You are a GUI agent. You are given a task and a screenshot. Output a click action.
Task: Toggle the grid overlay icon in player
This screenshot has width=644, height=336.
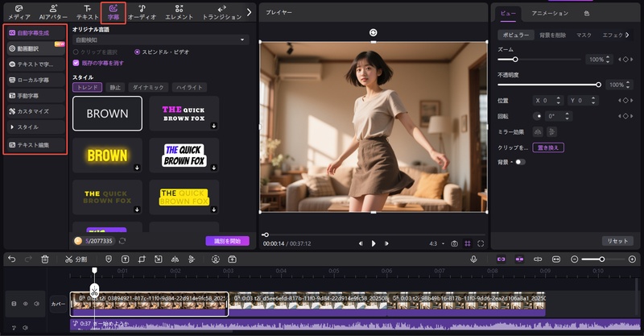(468, 243)
